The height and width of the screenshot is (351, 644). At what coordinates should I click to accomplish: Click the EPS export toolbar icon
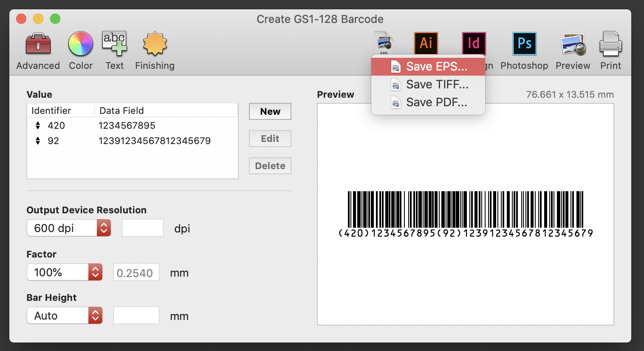click(384, 43)
